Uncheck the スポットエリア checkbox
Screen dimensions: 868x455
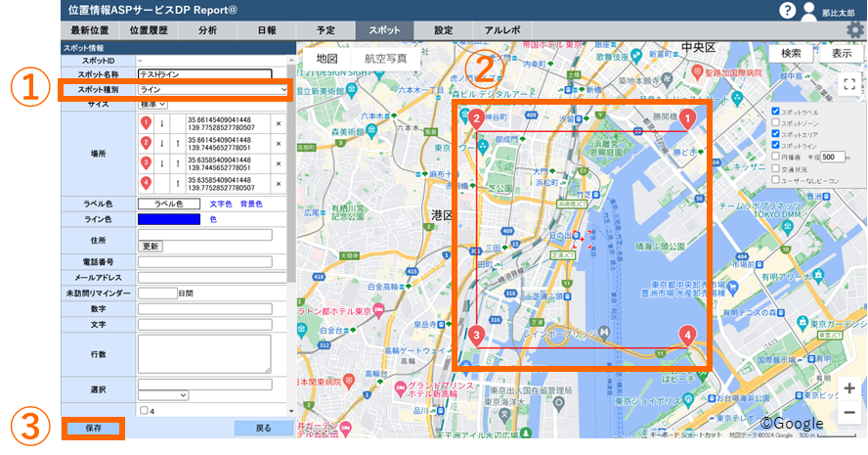775,133
